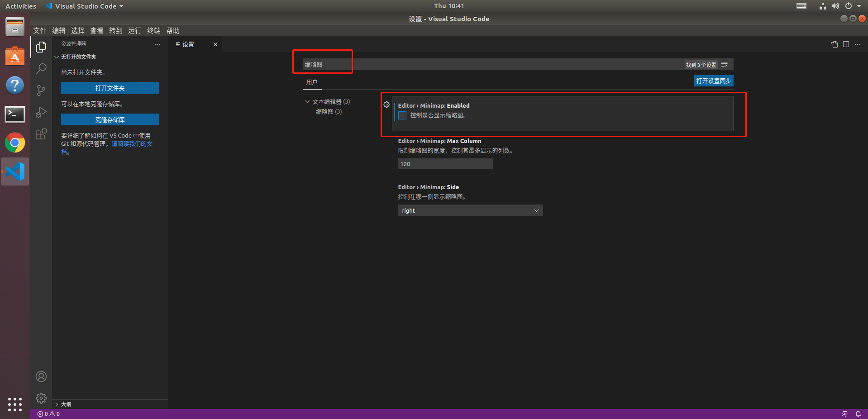Image resolution: width=868 pixels, height=419 pixels.
Task: Open notifications bell in status bar
Action: pos(858,414)
